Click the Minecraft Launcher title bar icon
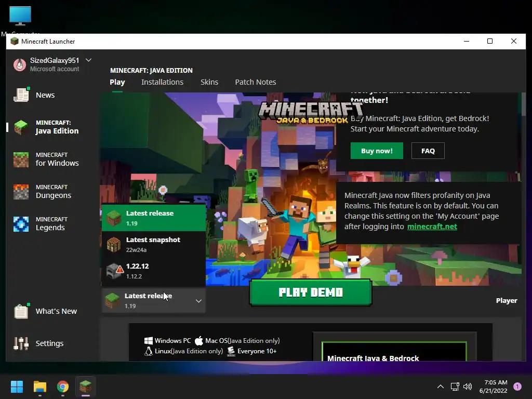 click(x=14, y=42)
